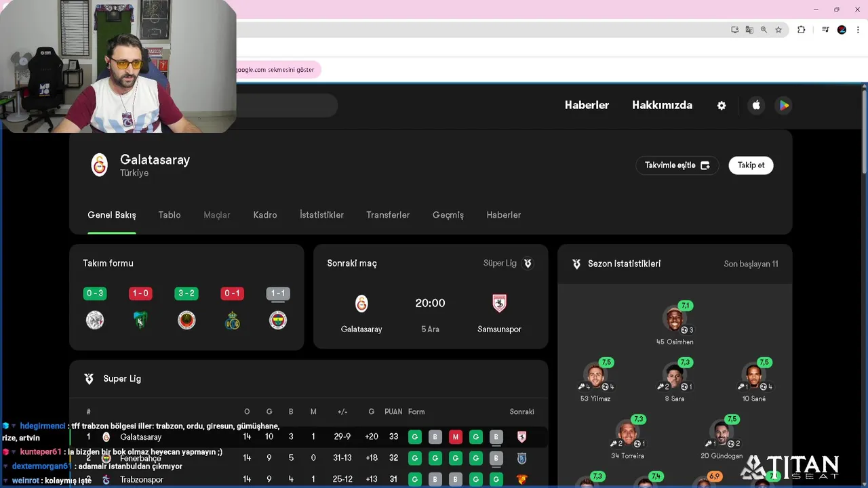Open the Super Lig table heading
The width and height of the screenshot is (868, 488).
pyautogui.click(x=122, y=379)
